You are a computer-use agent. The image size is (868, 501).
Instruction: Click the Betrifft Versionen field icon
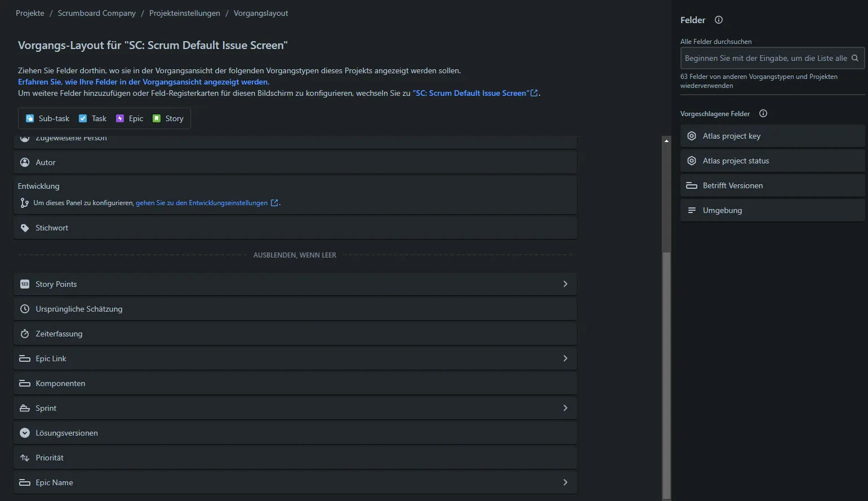(x=692, y=185)
